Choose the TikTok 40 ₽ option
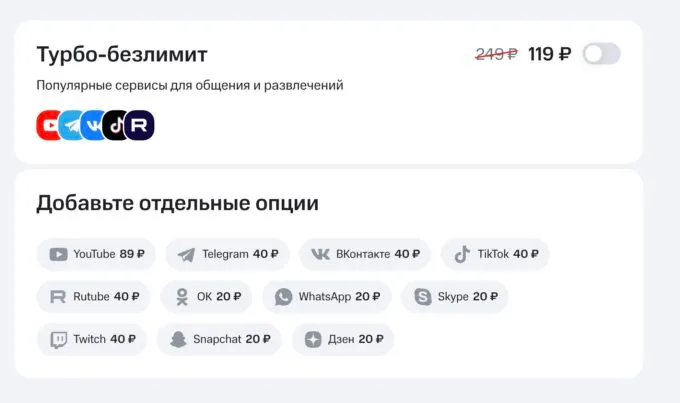 tap(495, 254)
